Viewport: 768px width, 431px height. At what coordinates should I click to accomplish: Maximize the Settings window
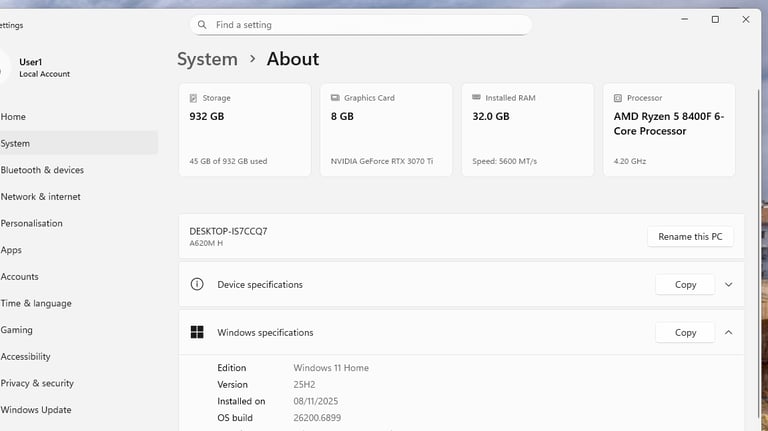(x=715, y=19)
